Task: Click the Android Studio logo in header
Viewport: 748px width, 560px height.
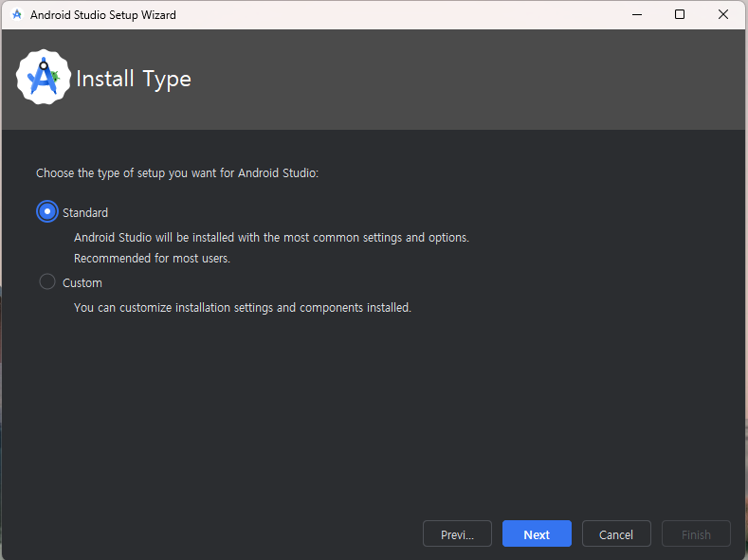Action: pos(44,77)
